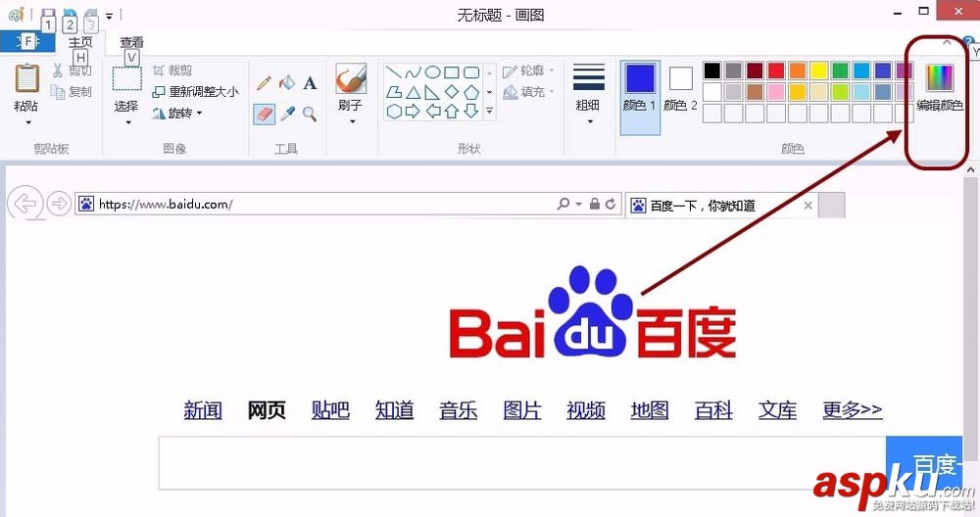980x517 pixels.
Task: Pick the yellow color swatch
Action: [x=818, y=70]
